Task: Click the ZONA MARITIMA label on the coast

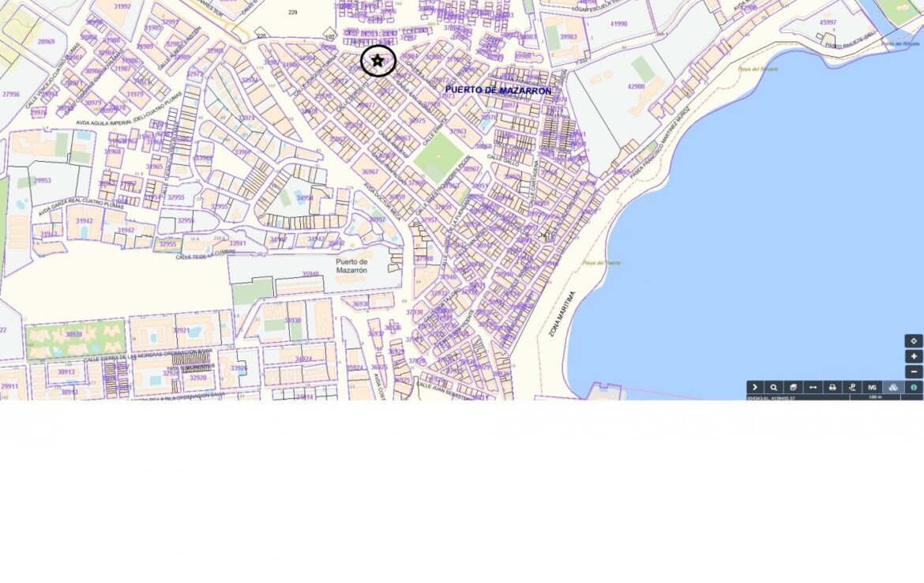Action: (561, 314)
